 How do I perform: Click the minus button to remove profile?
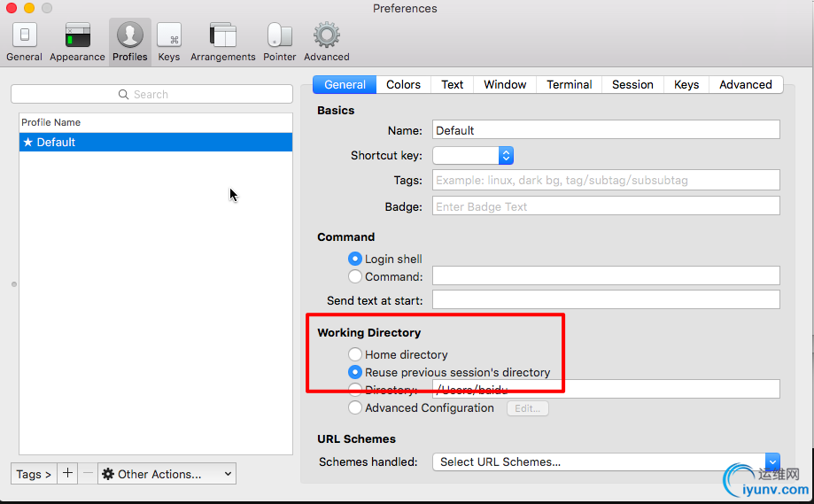coord(88,473)
